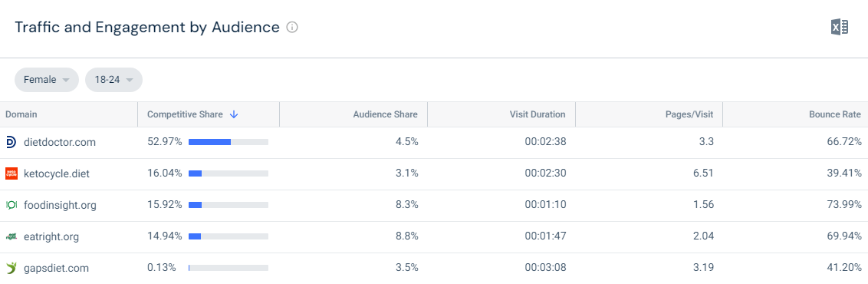868x284 pixels.
Task: Open the Female gender filter dropdown
Action: pos(47,80)
